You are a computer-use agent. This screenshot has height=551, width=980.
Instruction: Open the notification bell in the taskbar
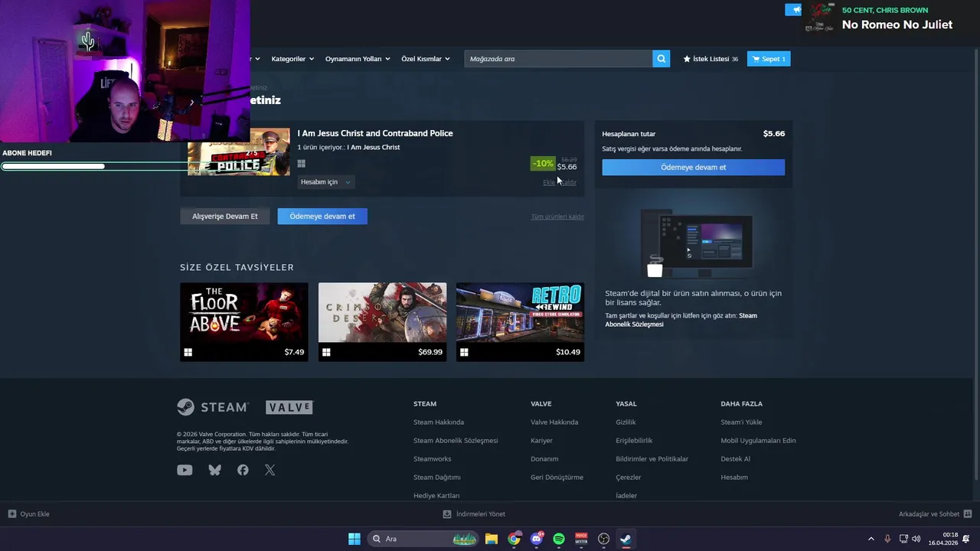click(x=966, y=539)
